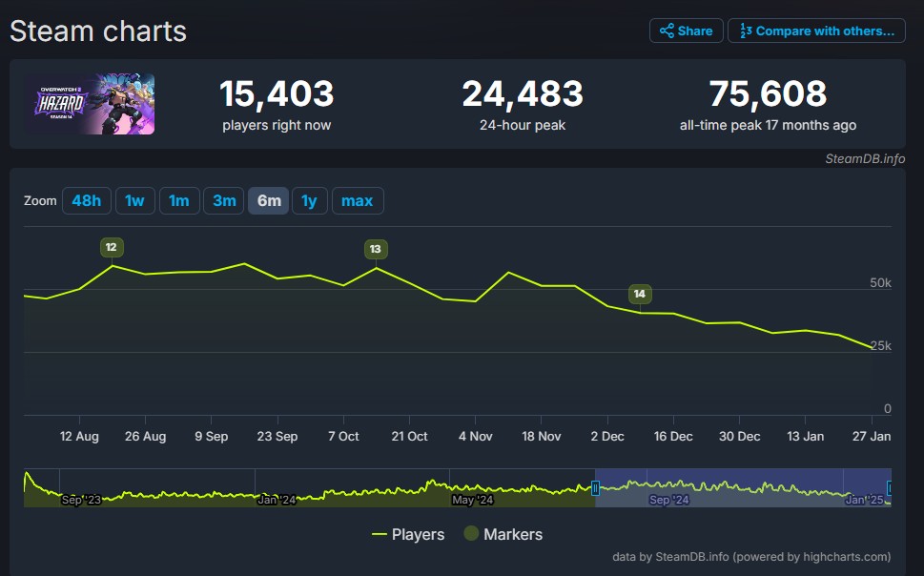Screen dimensions: 924x576
Task: Click Sep '23 area in navigator timeline
Action: pos(80,499)
